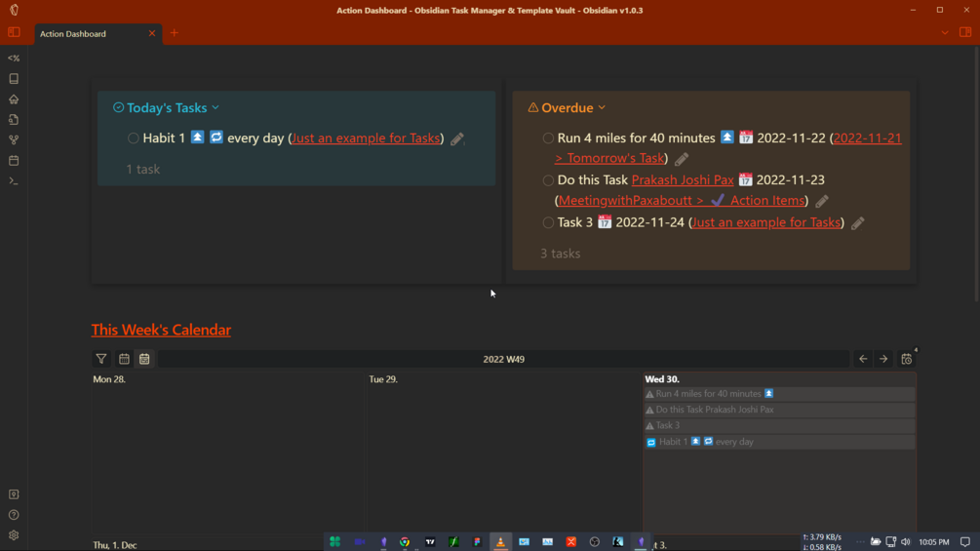Image resolution: width=980 pixels, height=551 pixels.
Task: Click the vertical scrollbar of the note
Action: (x=976, y=177)
